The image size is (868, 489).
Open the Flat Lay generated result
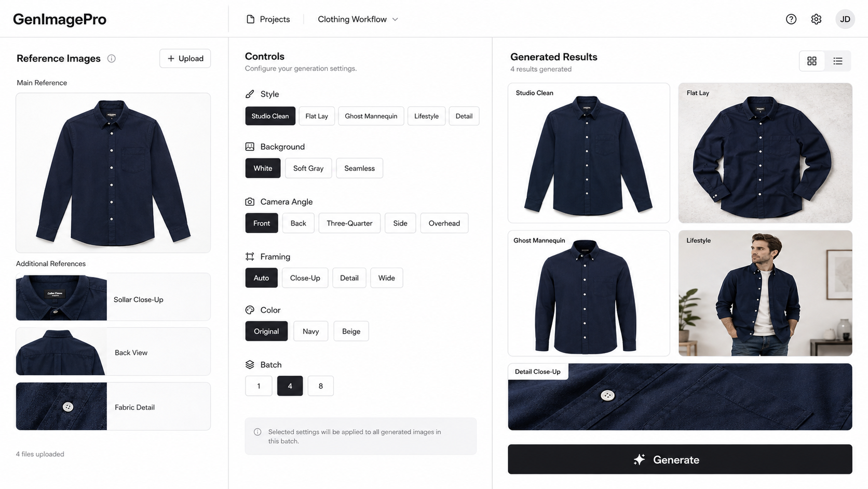click(x=765, y=153)
